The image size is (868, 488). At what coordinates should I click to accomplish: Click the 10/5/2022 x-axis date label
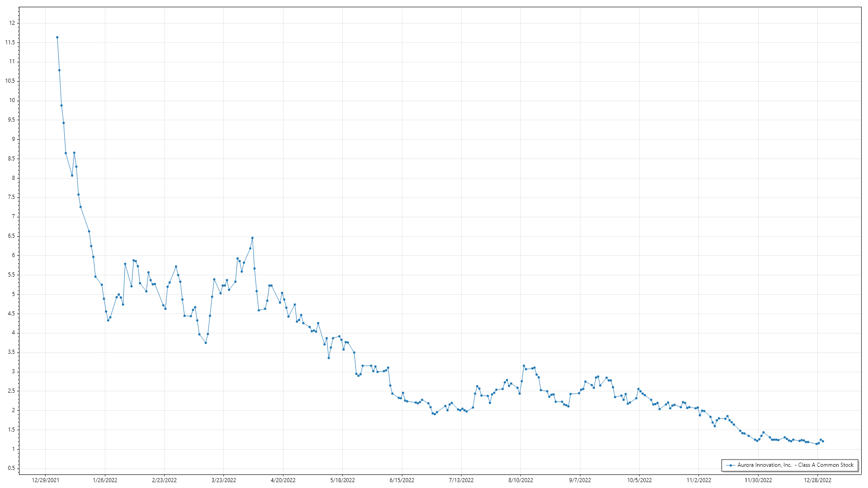pos(639,480)
